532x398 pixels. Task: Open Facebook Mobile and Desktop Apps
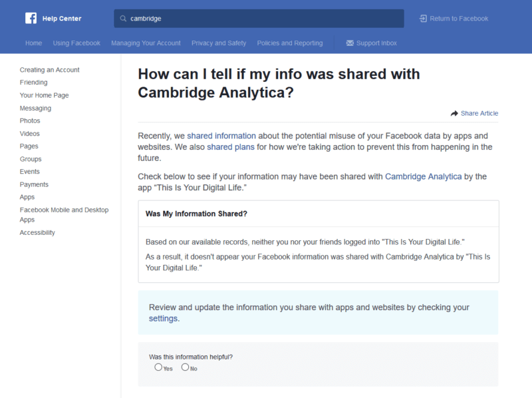[x=64, y=214]
